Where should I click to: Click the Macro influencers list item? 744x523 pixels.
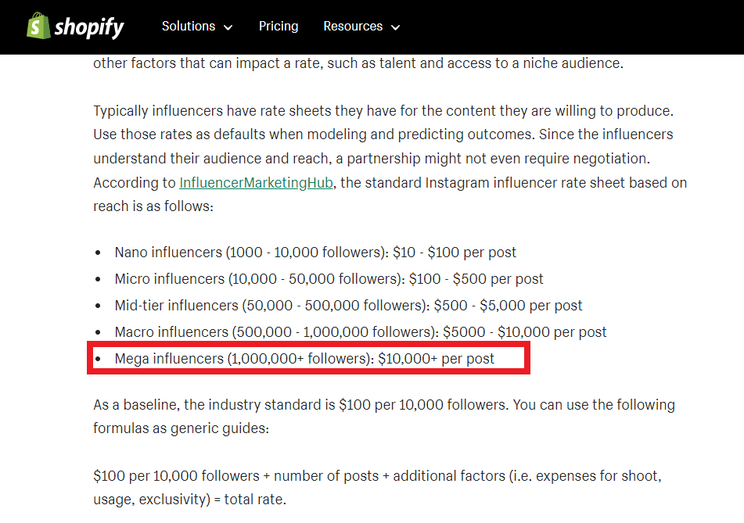point(361,332)
